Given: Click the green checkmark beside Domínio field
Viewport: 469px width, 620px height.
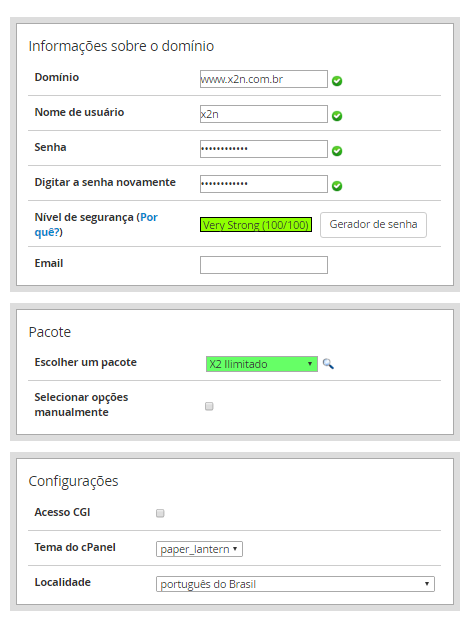Looking at the screenshot, I should (337, 81).
